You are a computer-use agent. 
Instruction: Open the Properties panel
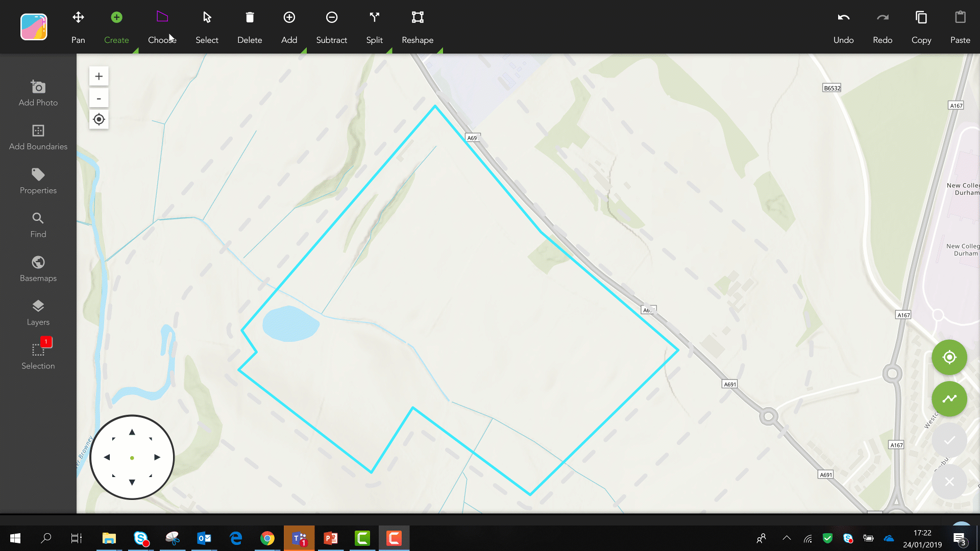(38, 181)
